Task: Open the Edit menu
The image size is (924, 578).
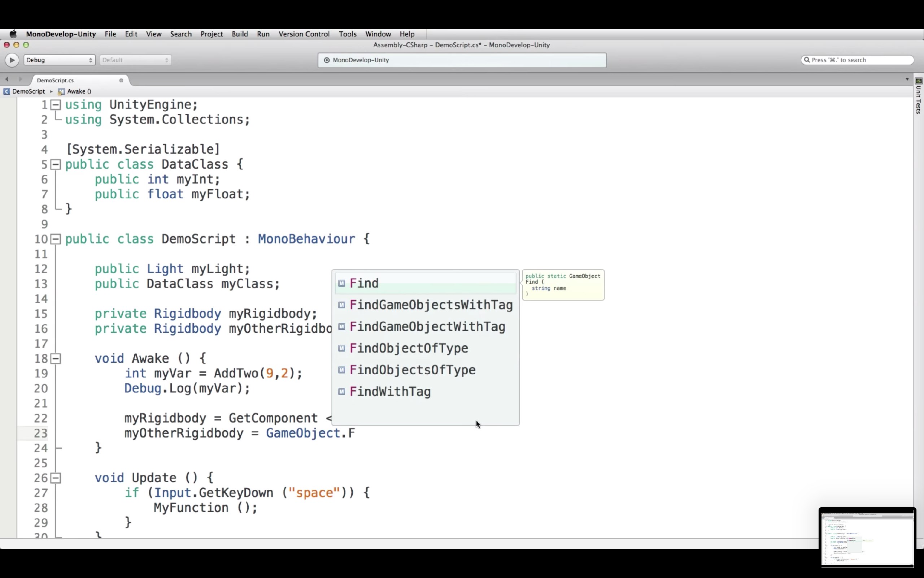Action: tap(131, 34)
